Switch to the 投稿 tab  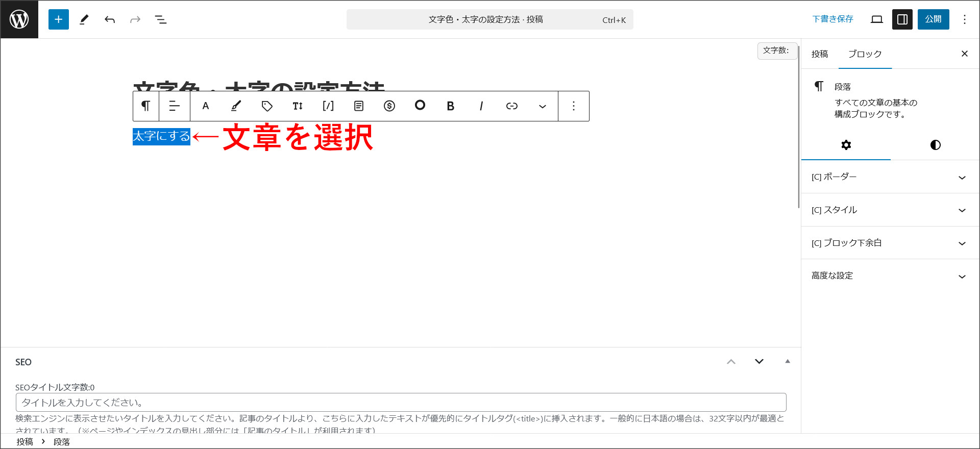[x=820, y=54]
